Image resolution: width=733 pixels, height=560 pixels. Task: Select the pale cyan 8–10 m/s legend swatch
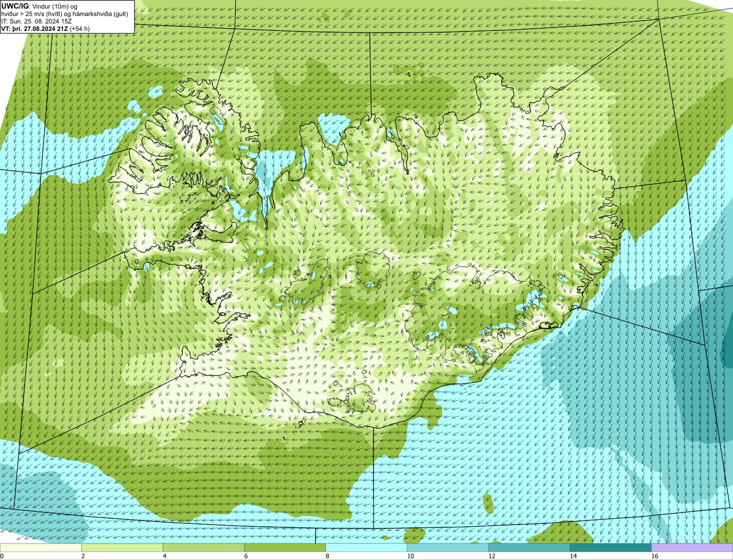coord(366,547)
